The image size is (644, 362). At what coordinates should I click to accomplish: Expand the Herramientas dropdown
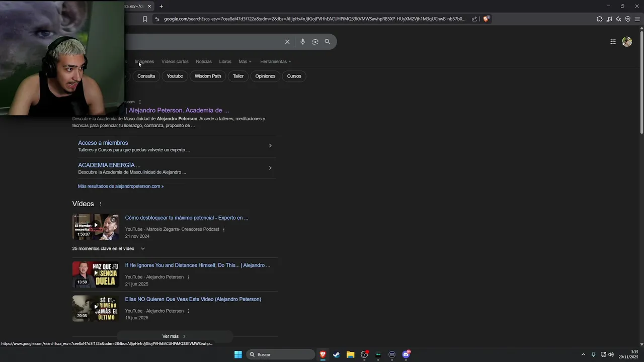coord(275,61)
